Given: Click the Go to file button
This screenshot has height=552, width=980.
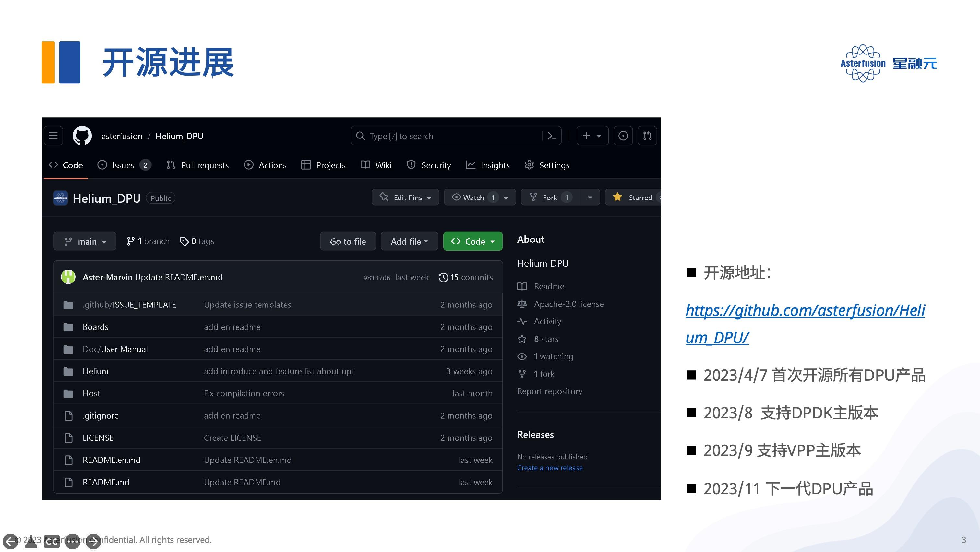Looking at the screenshot, I should tap(347, 241).
